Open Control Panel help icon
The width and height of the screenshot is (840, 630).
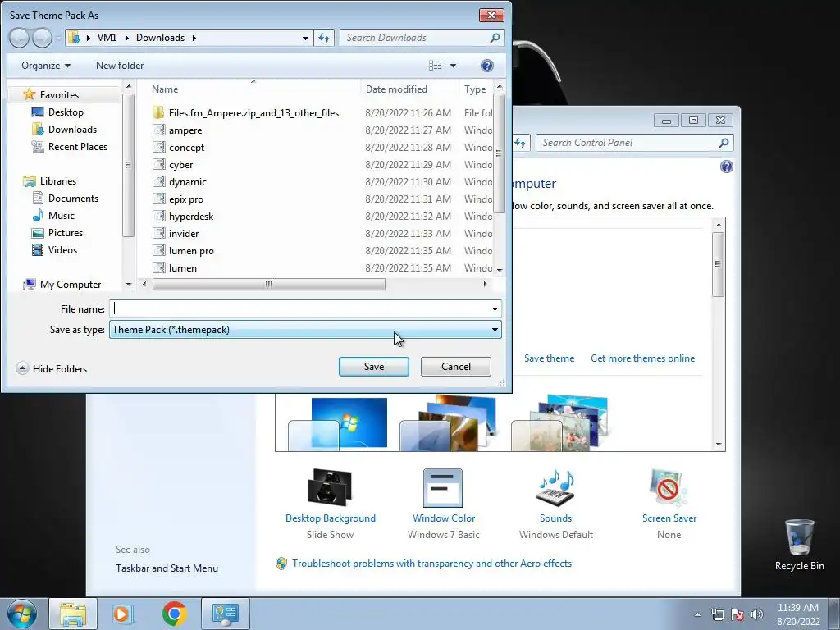[x=727, y=167]
